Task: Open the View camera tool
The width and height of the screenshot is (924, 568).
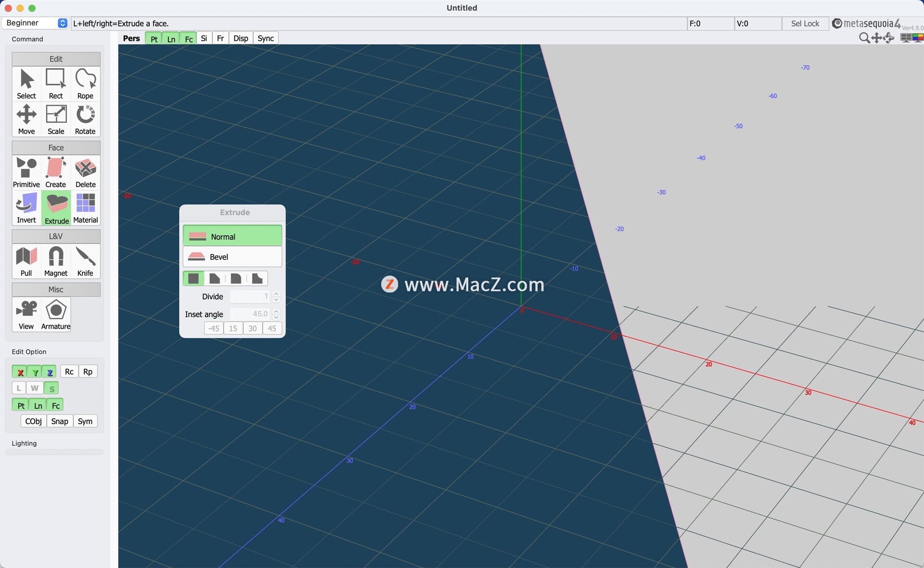Action: pyautogui.click(x=26, y=314)
